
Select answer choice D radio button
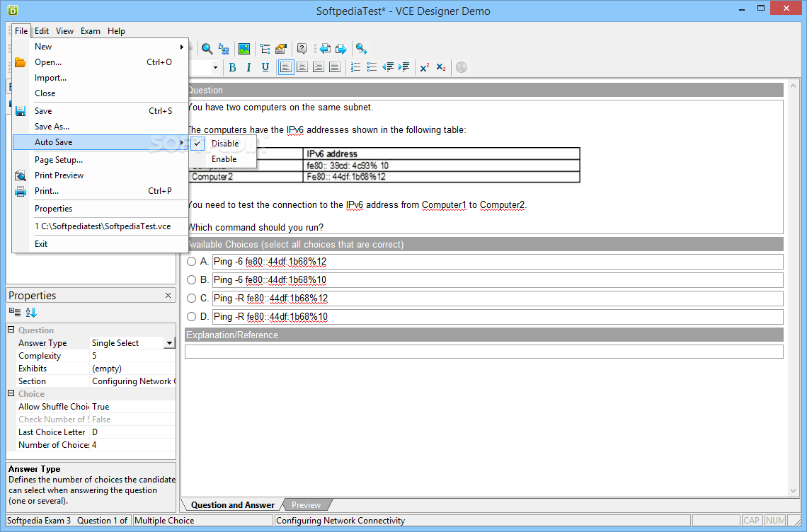(x=191, y=316)
